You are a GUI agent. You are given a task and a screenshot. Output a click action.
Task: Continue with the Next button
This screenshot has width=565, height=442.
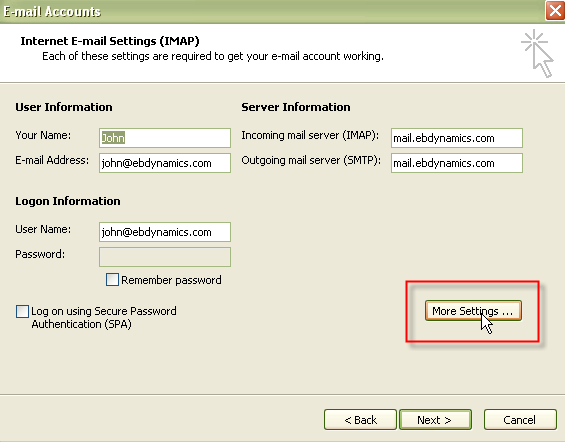pos(435,420)
